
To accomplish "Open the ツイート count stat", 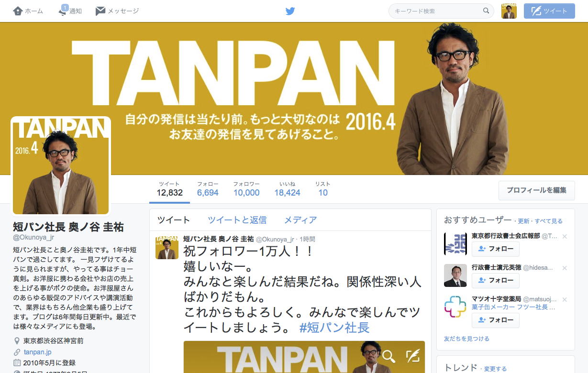I will (x=169, y=188).
